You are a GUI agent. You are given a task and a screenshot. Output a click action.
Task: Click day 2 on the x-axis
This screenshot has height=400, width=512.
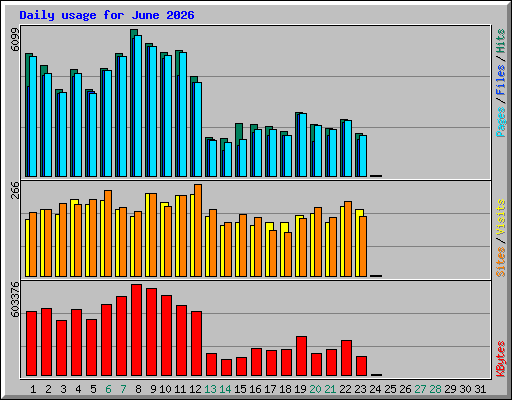coord(48,389)
